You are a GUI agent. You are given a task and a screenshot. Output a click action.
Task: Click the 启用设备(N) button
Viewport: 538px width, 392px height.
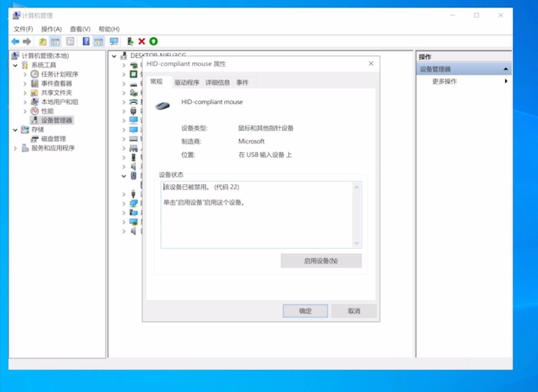pyautogui.click(x=321, y=261)
